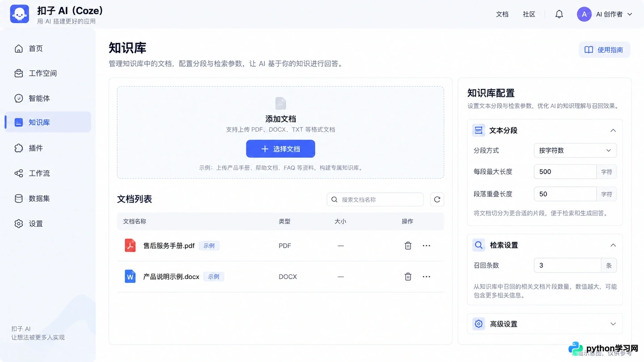Go to 知识库 in the sidebar
Image resolution: width=644 pixels, height=362 pixels.
[48, 122]
